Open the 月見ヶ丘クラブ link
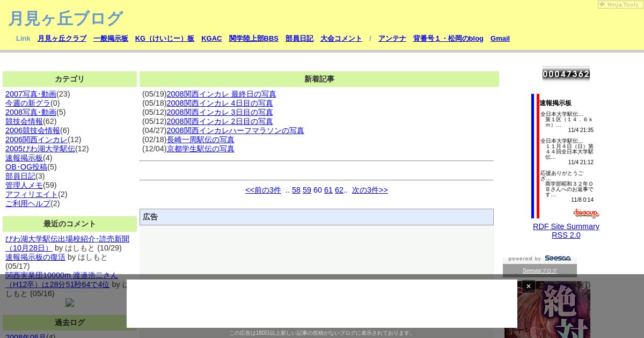This screenshot has height=338, width=644. tap(62, 39)
